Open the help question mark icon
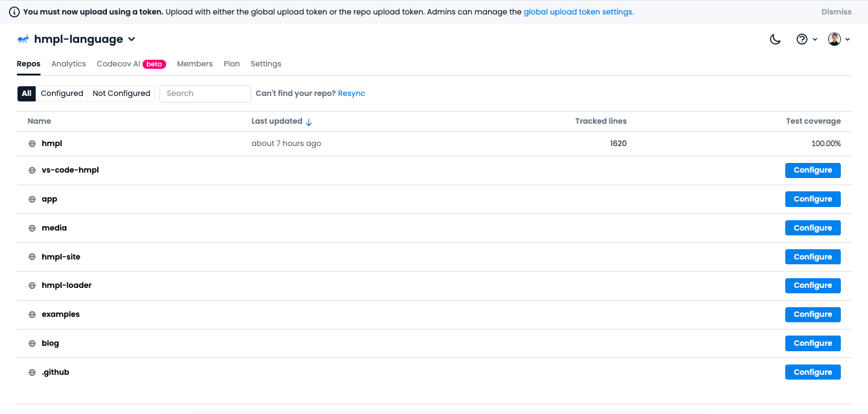This screenshot has height=414, width=868. tap(802, 39)
